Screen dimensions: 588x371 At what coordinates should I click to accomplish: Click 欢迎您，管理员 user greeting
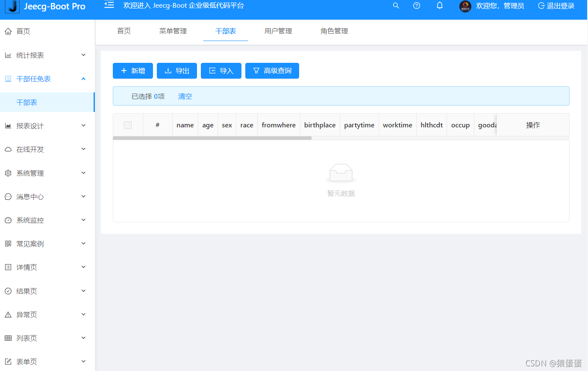click(500, 6)
